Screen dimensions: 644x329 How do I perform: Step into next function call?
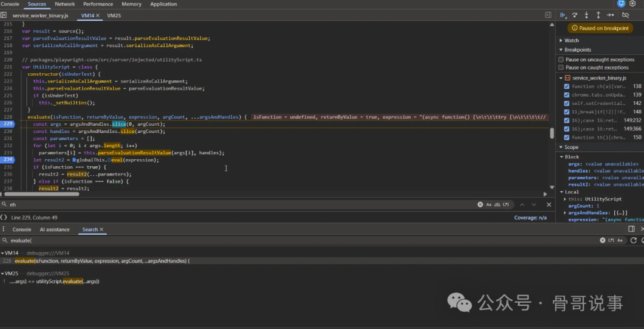coord(587,15)
